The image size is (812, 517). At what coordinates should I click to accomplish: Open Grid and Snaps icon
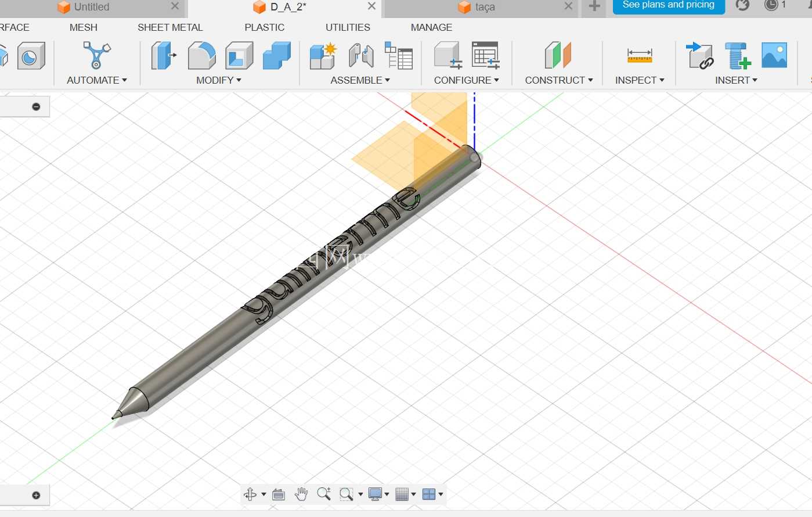[402, 494]
